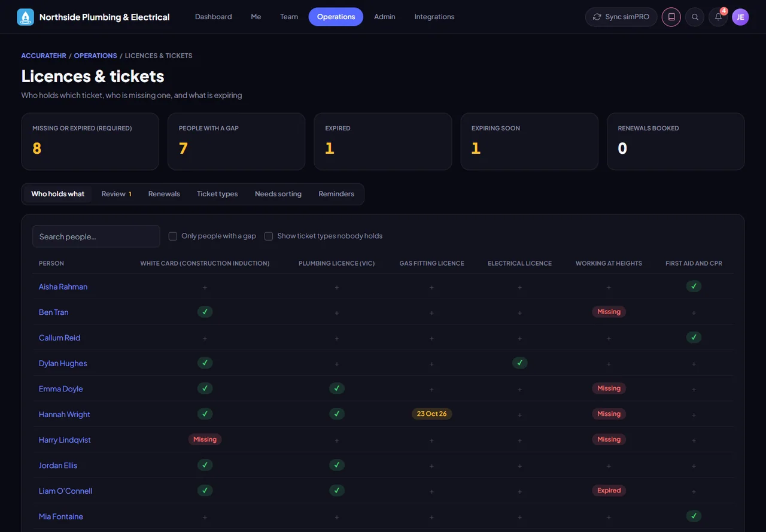The height and width of the screenshot is (532, 766).
Task: Open notifications bell with badge
Action: tap(718, 17)
